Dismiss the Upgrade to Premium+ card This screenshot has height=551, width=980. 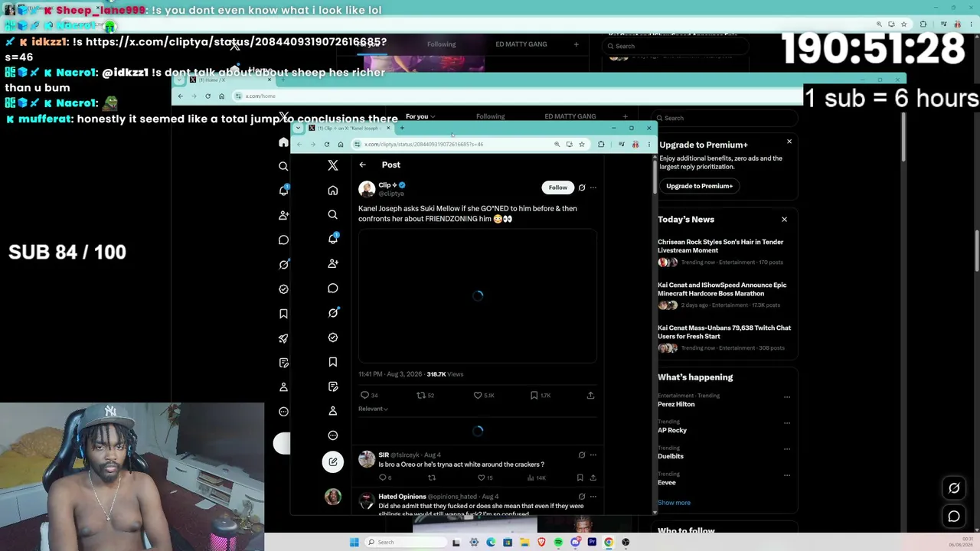coord(789,142)
